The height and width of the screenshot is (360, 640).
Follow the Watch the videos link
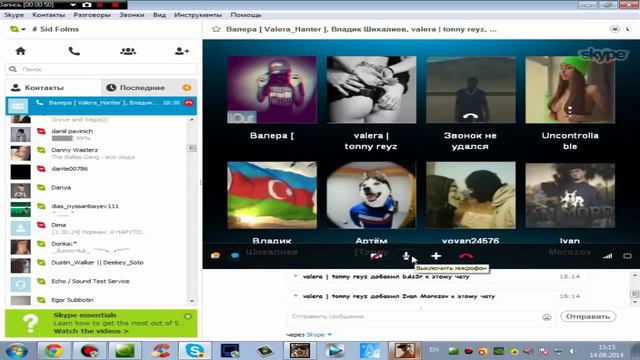coord(91,331)
